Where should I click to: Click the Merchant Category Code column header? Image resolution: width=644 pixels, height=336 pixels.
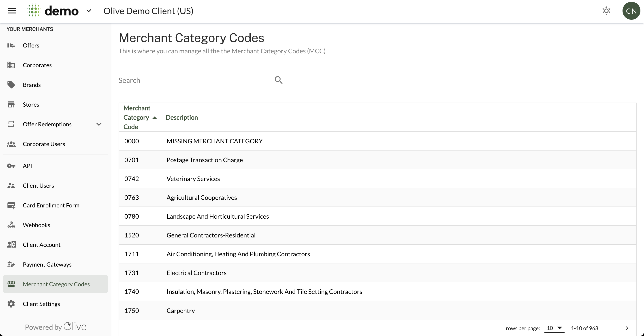click(137, 117)
